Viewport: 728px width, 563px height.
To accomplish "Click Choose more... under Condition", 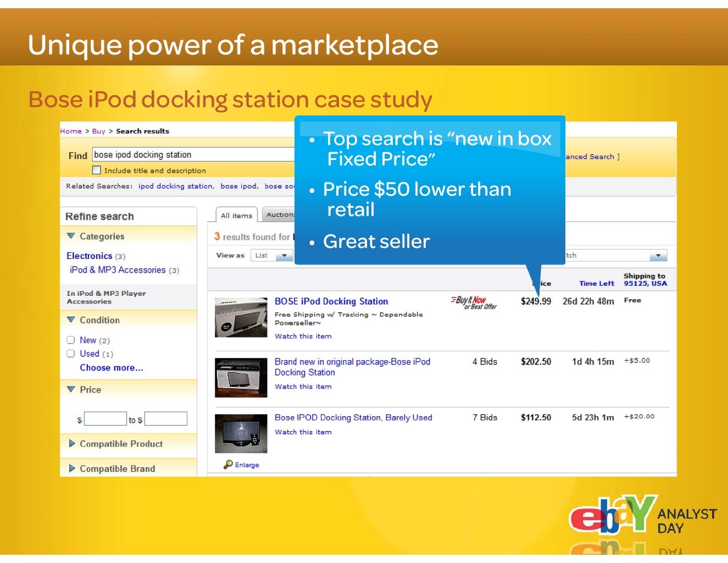I will (x=112, y=368).
